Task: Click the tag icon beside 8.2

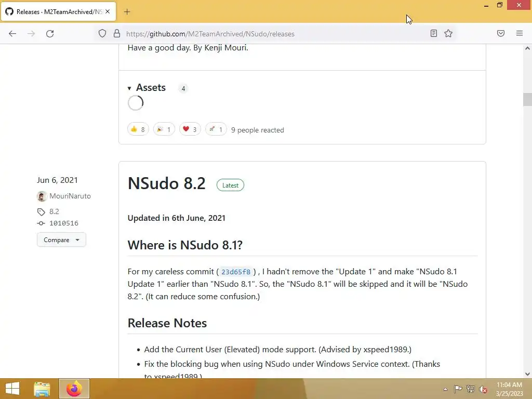Action: (41, 212)
